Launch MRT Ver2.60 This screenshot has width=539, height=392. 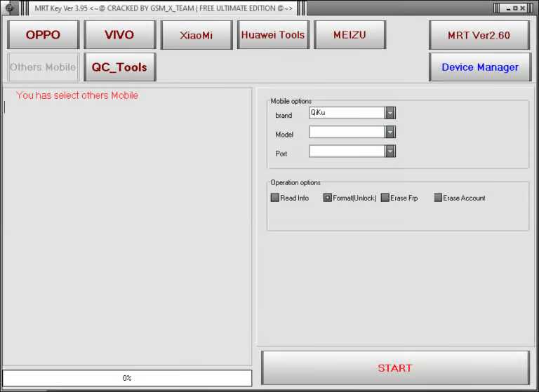click(x=479, y=35)
